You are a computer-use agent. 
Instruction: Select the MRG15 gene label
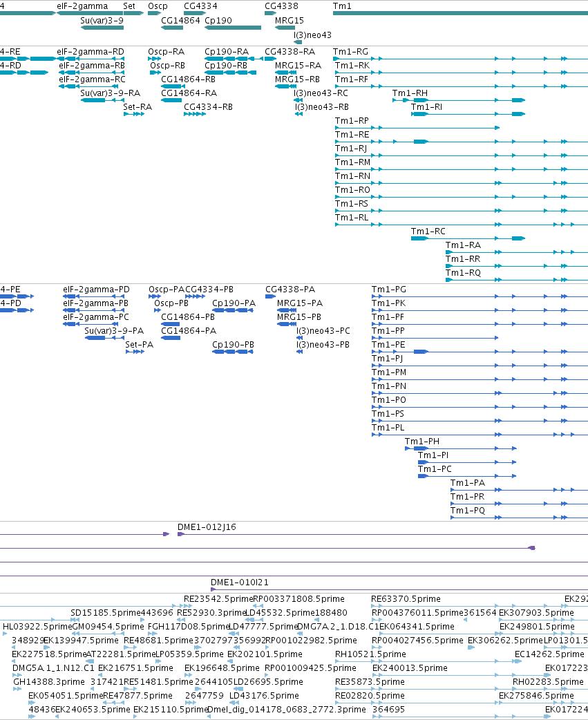pos(290,21)
